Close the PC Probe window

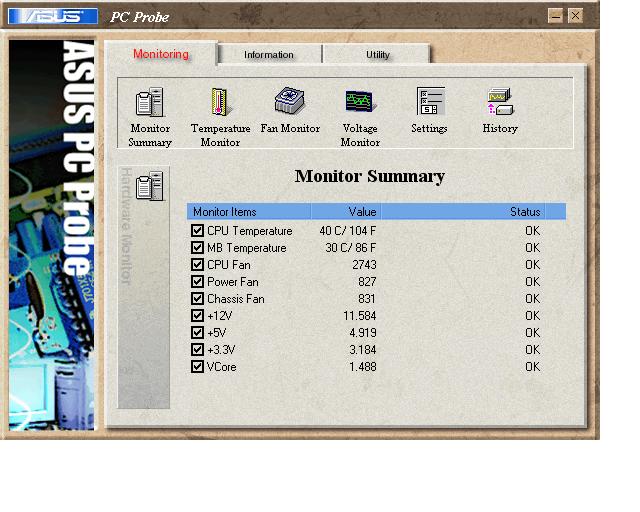(x=575, y=16)
